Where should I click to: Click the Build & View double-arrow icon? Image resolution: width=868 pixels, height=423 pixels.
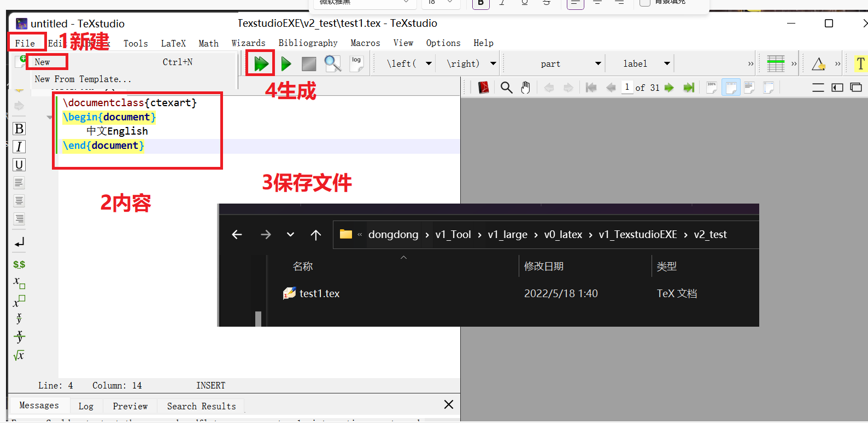point(261,63)
